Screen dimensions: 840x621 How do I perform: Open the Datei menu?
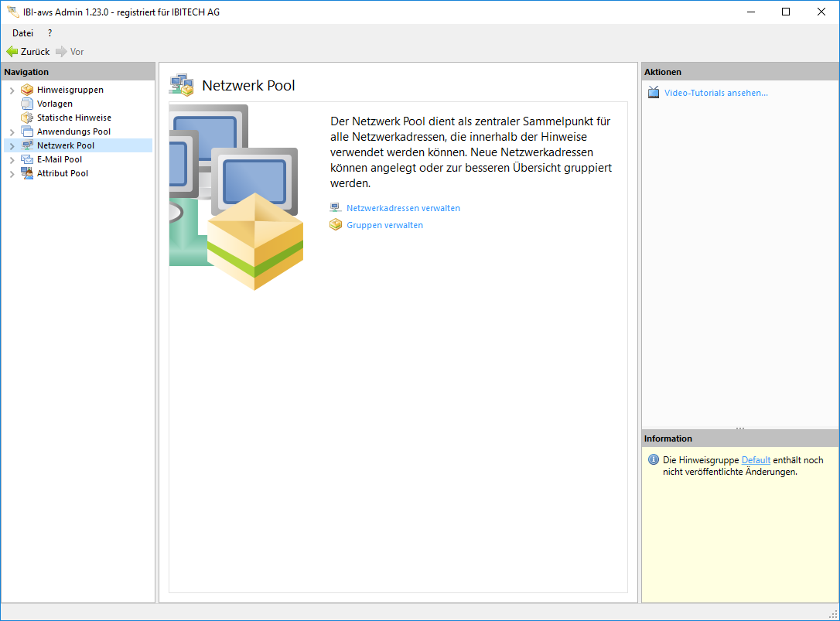tap(22, 33)
